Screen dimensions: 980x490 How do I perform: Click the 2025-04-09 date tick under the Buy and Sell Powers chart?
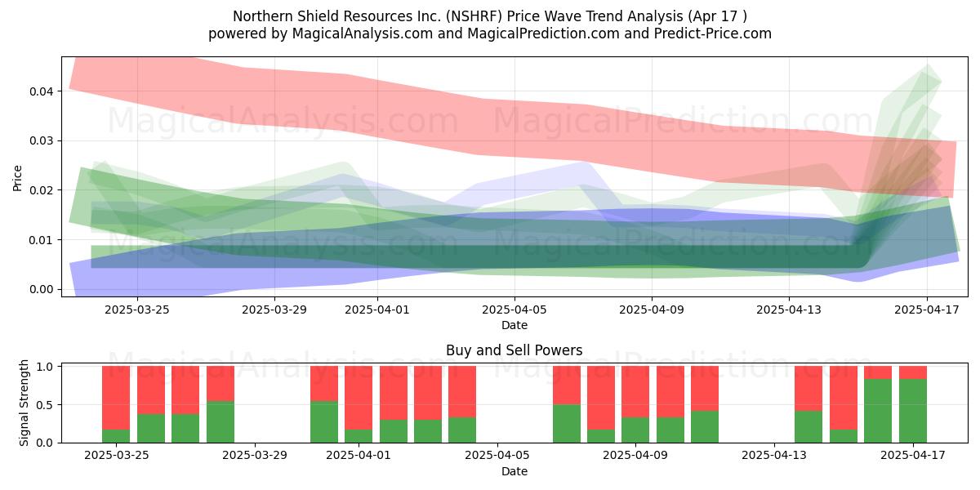tap(635, 456)
